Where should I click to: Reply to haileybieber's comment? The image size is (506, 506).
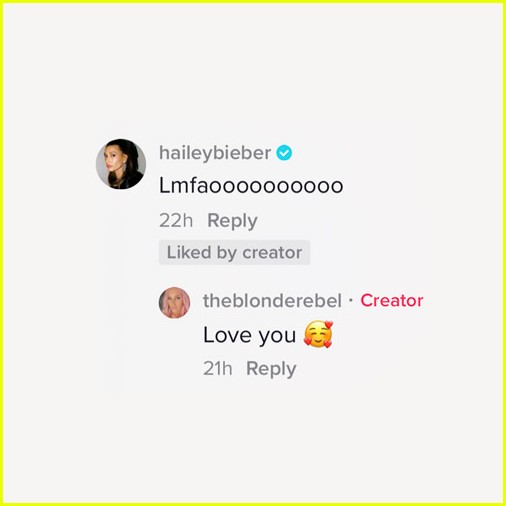coord(232,221)
